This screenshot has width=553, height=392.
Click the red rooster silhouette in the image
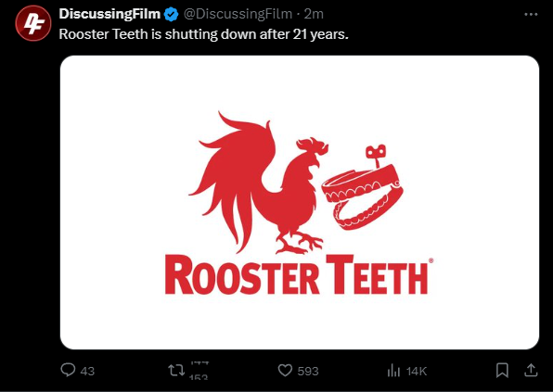click(260, 183)
